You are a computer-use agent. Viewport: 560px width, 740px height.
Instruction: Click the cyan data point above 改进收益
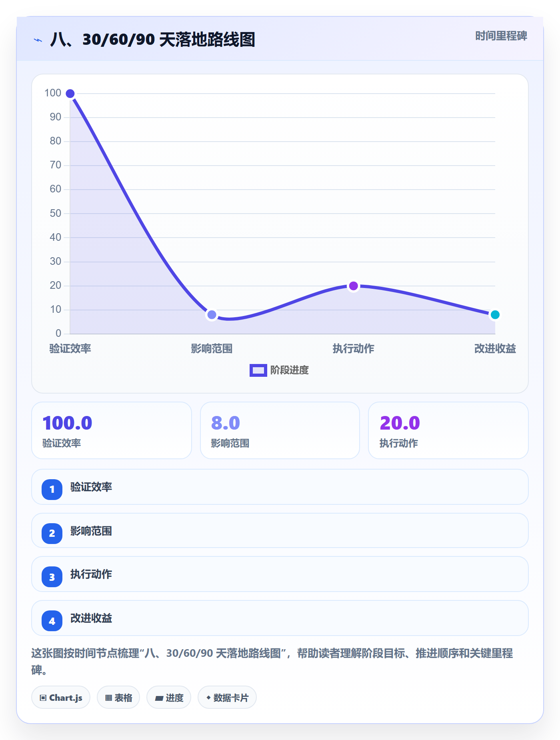point(495,315)
